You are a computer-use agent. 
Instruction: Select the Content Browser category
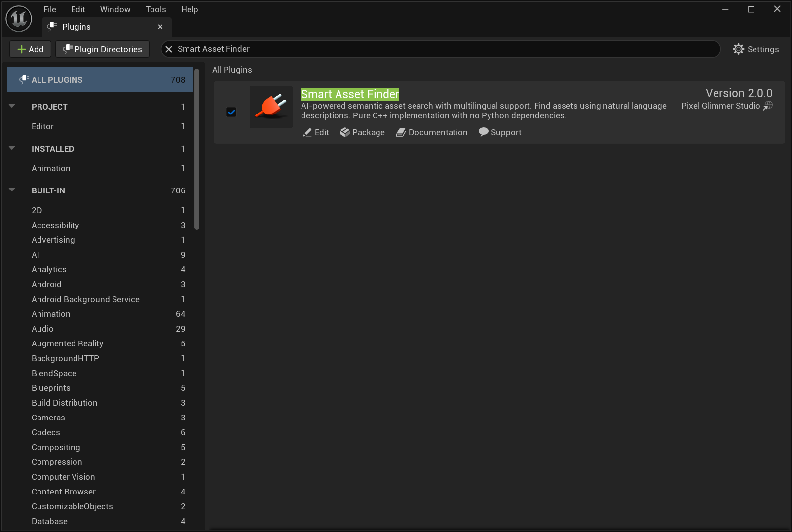coord(100,492)
